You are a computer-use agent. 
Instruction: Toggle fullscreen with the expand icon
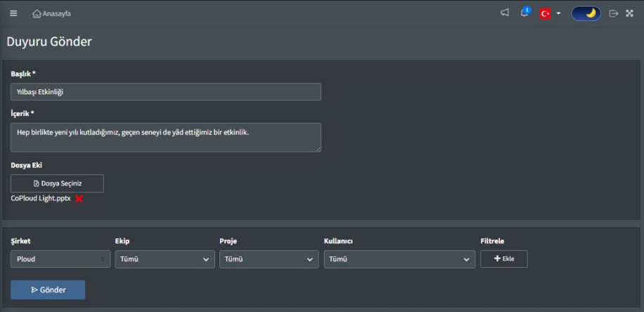(x=629, y=13)
